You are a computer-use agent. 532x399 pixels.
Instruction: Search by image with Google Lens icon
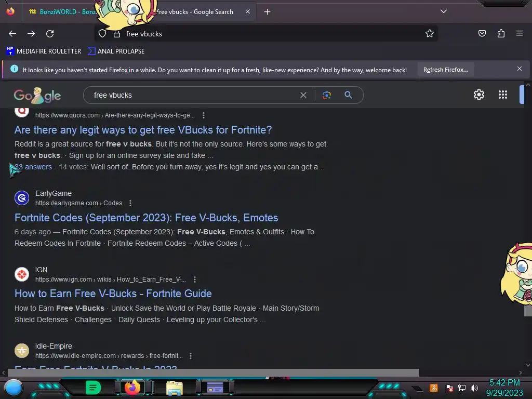[327, 95]
